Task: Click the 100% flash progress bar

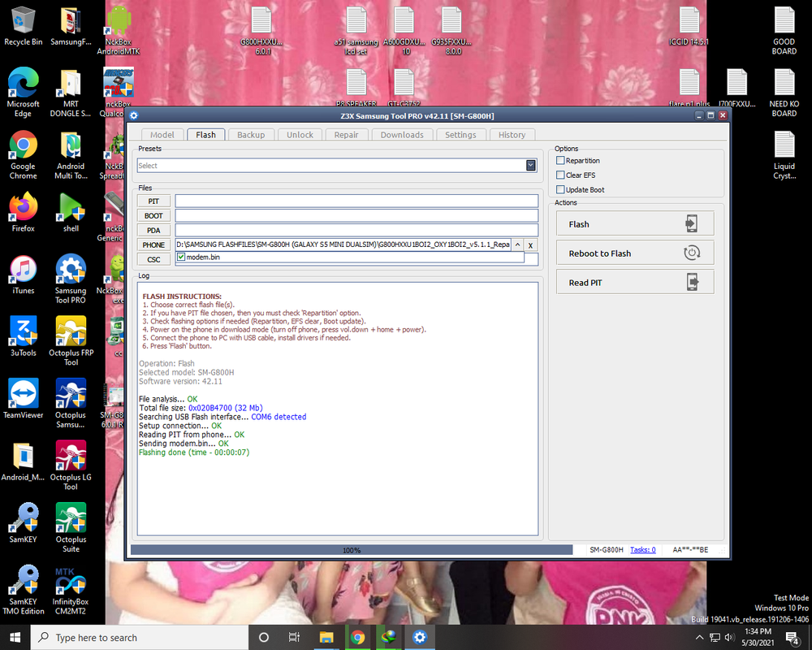Action: pos(352,550)
